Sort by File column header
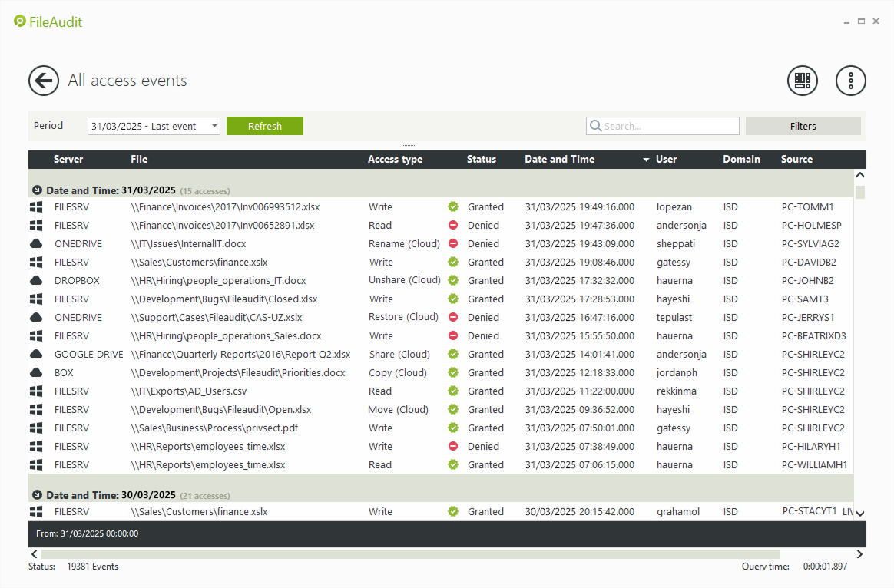Image resolution: width=894 pixels, height=588 pixels. 139,160
